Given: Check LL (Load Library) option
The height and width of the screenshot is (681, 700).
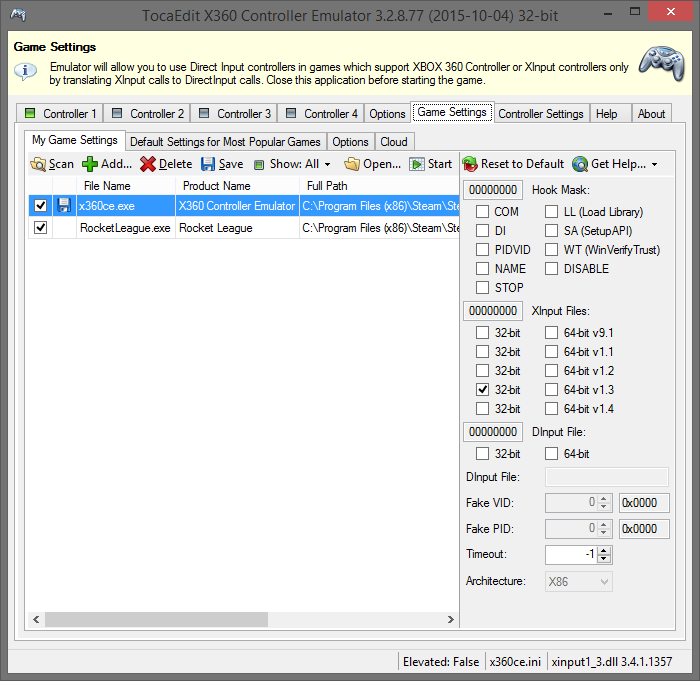Looking at the screenshot, I should [x=551, y=212].
